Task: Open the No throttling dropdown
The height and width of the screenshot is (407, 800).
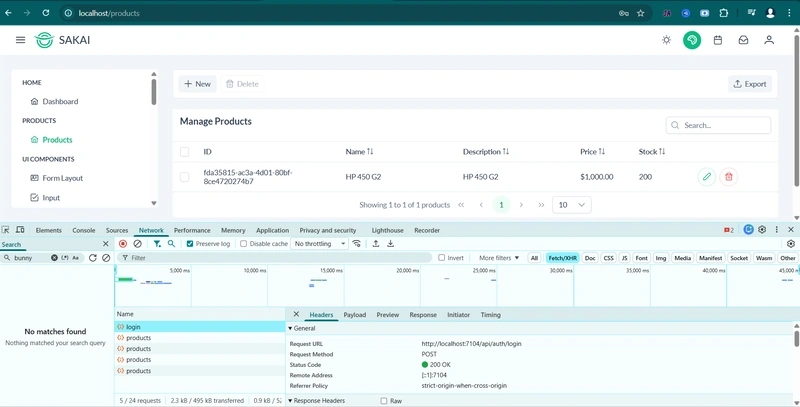Action: (x=319, y=244)
